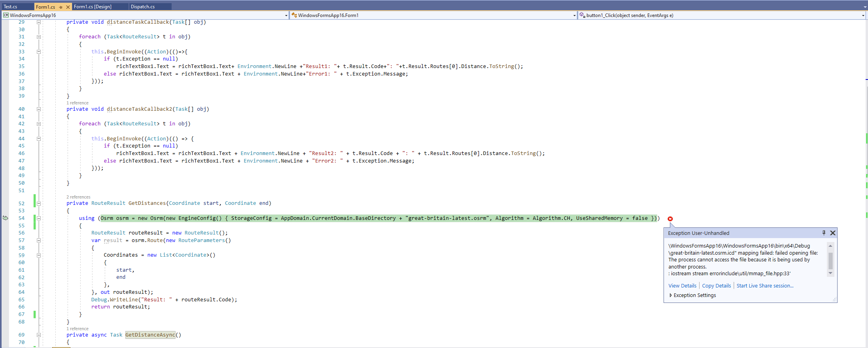Click '2 references' above GetDistances
The image size is (868, 348).
point(78,197)
